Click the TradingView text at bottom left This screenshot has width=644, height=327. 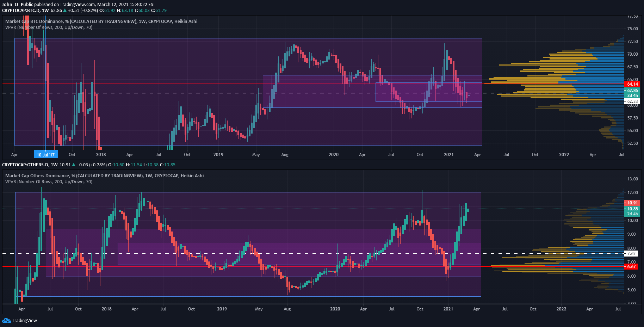(24, 320)
